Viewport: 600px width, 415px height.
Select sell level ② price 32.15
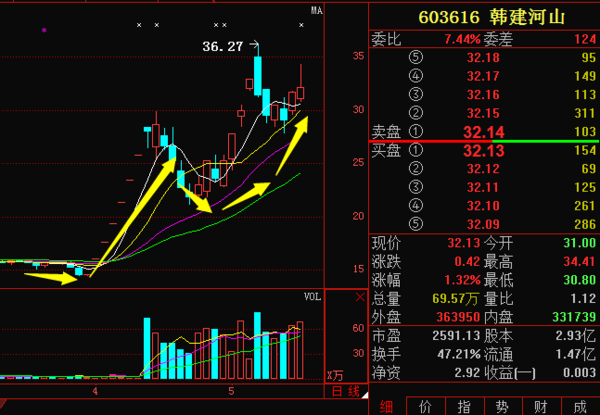(483, 113)
